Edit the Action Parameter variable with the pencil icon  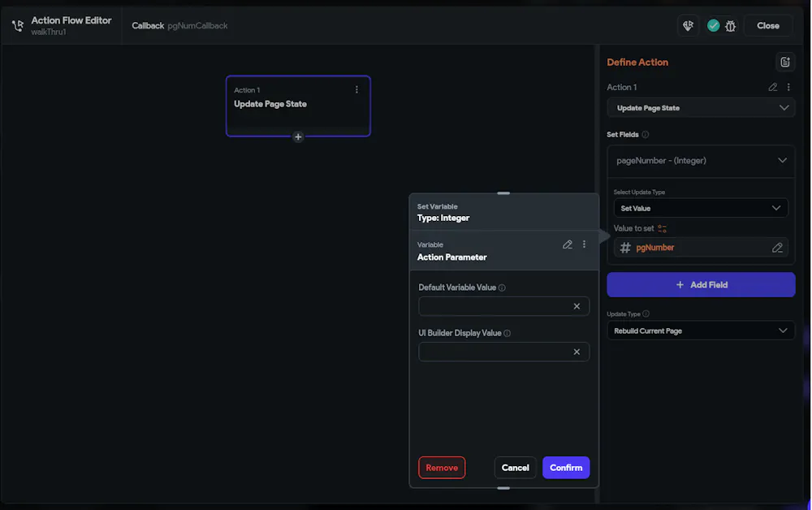point(568,244)
